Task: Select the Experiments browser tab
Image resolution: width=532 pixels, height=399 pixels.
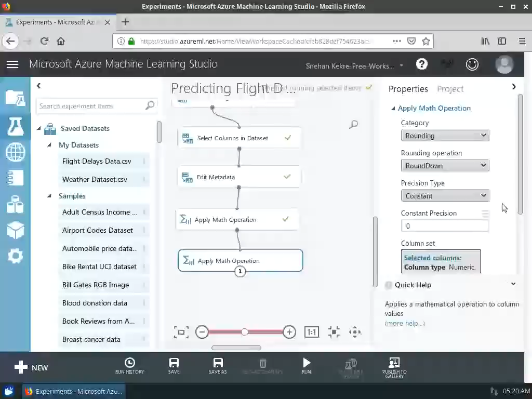Action: point(58,22)
